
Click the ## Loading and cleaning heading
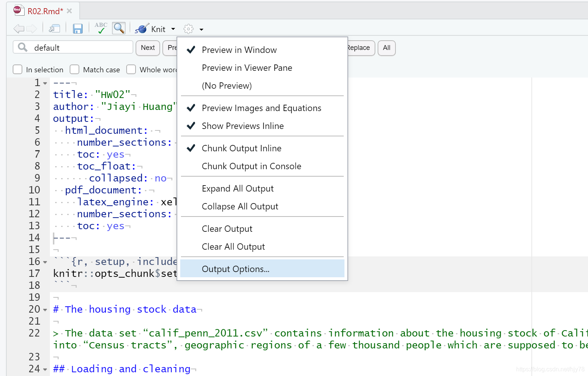pyautogui.click(x=122, y=369)
